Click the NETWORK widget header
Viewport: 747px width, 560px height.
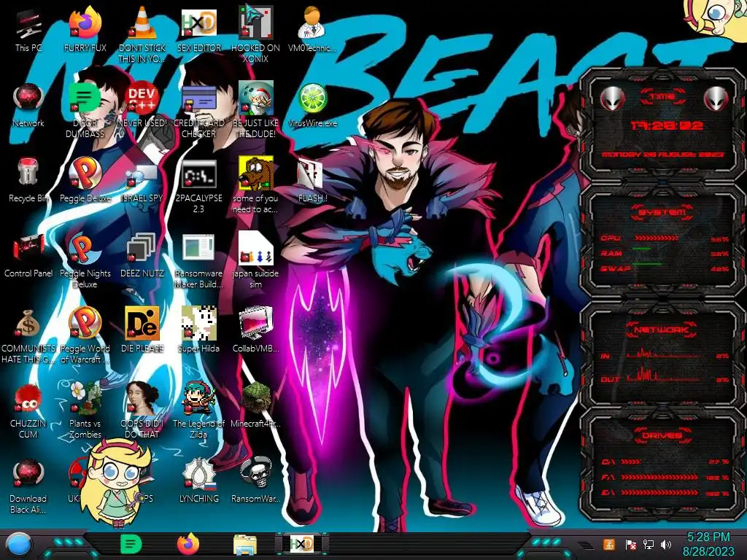(662, 329)
